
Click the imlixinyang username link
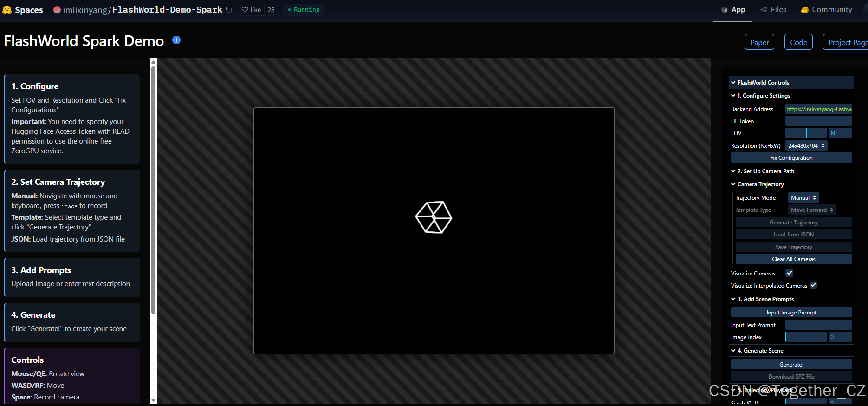85,10
